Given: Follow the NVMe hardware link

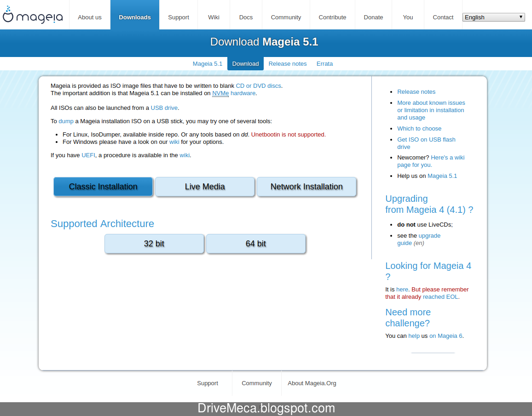Looking at the screenshot, I should (234, 93).
